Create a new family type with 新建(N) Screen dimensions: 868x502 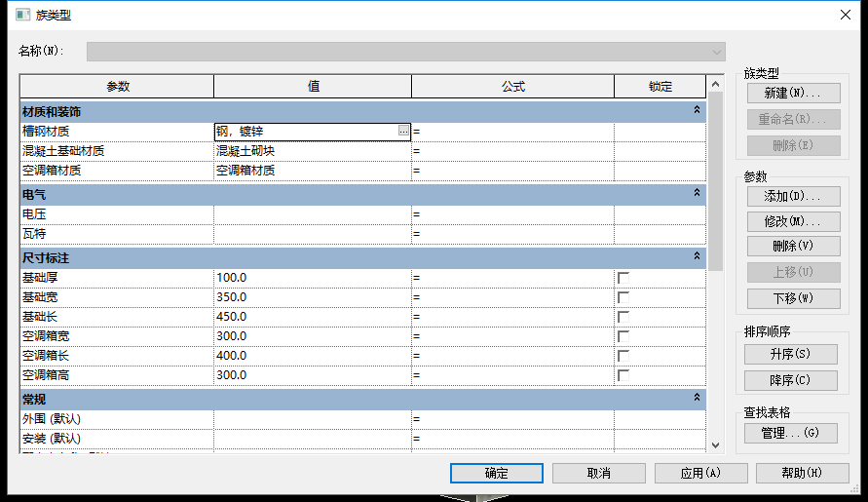pos(793,93)
